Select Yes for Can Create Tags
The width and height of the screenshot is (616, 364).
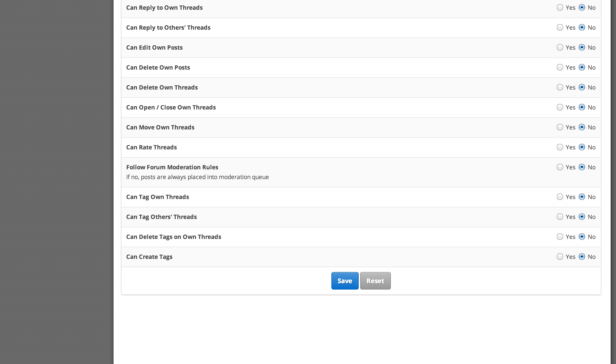(560, 256)
